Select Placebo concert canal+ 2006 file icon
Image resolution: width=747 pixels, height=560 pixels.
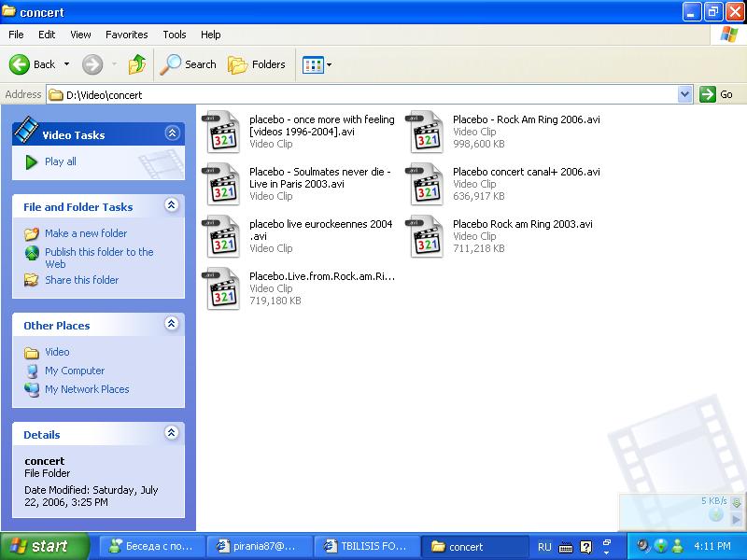coord(425,184)
